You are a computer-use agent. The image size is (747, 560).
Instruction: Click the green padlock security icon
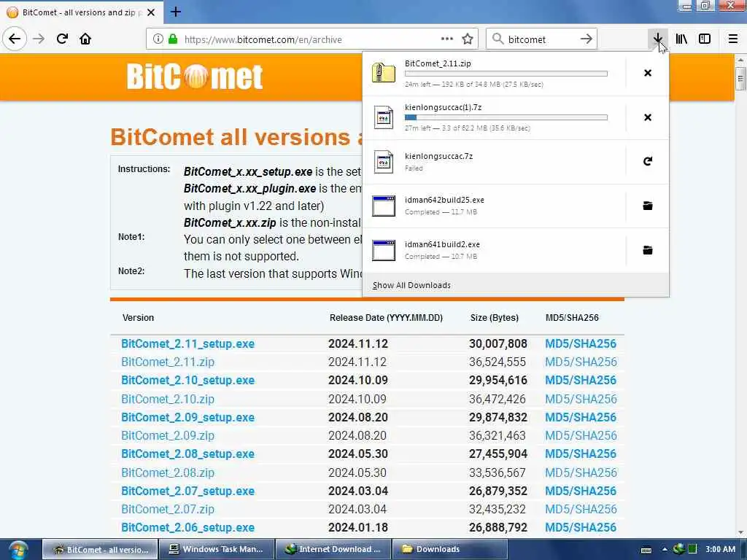[173, 39]
